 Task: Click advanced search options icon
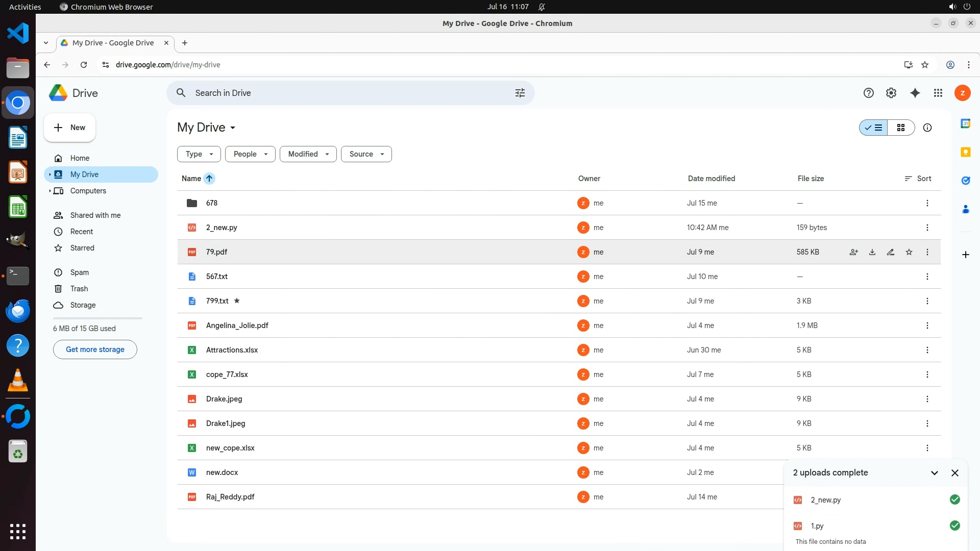520,93
